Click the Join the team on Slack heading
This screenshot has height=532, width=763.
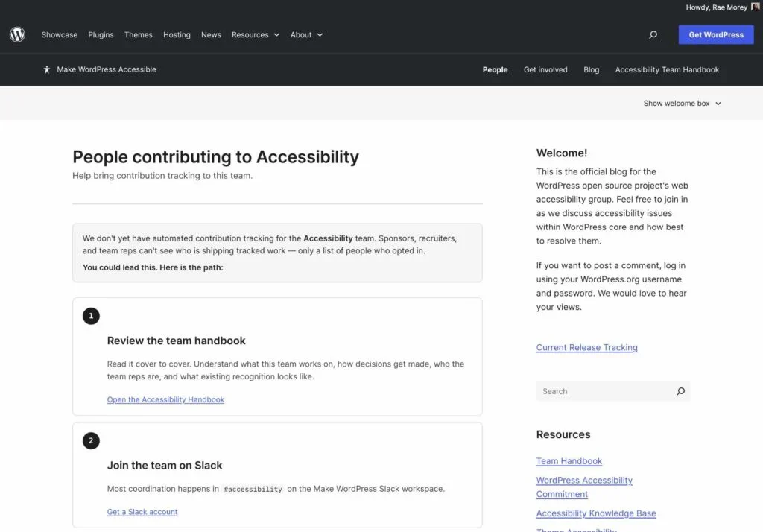pos(165,466)
